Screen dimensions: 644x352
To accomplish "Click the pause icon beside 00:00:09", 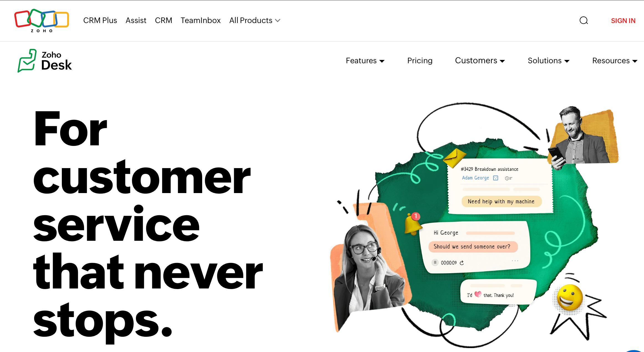I will 435,262.
